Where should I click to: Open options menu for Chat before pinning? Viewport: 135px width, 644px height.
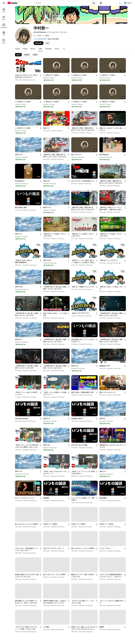40,419
